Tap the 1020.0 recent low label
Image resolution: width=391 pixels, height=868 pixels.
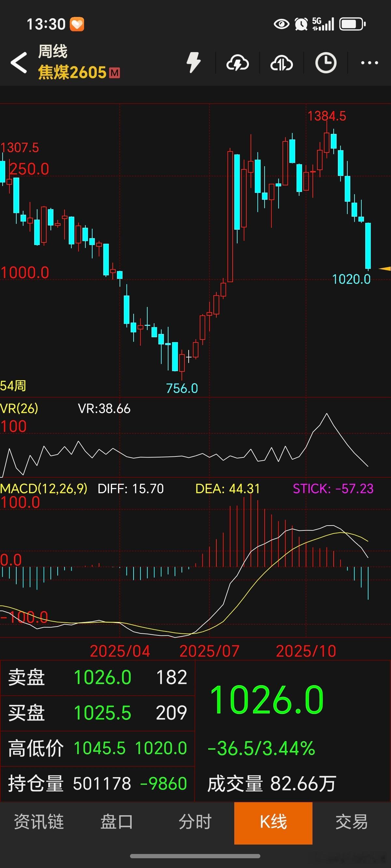(352, 279)
